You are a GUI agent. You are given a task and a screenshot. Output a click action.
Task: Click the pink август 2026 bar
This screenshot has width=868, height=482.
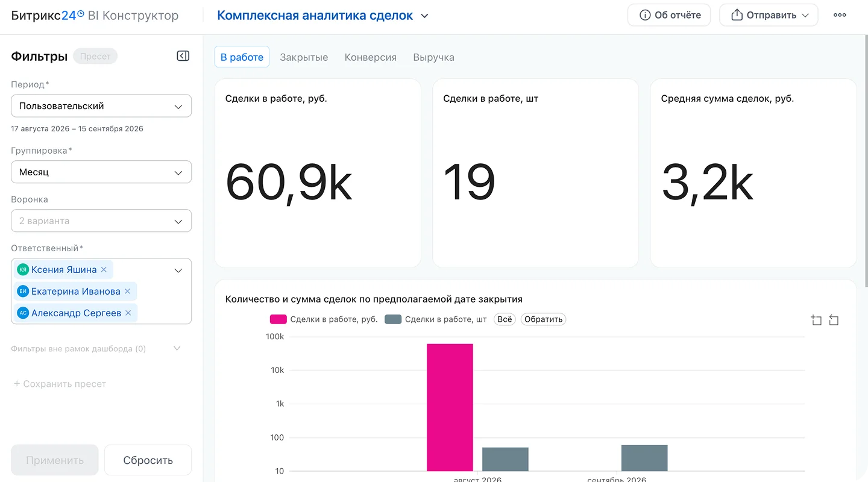[x=450, y=407]
